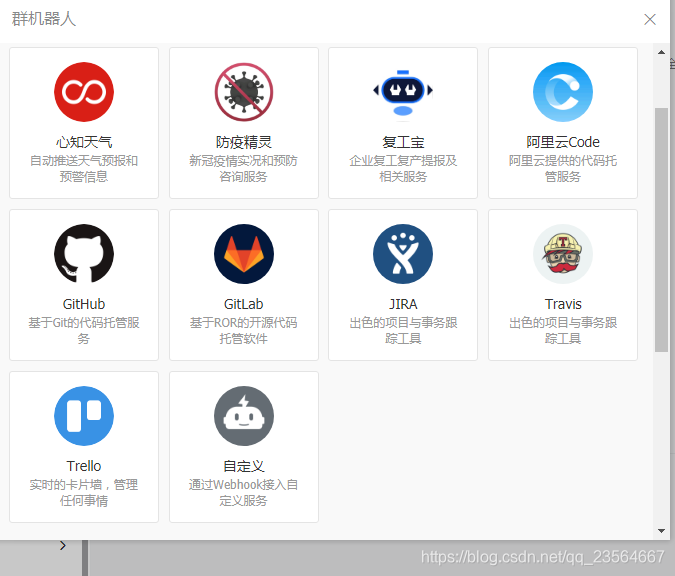Pick the 复工宝 blue robot icon
The width and height of the screenshot is (675, 576).
coord(403,92)
